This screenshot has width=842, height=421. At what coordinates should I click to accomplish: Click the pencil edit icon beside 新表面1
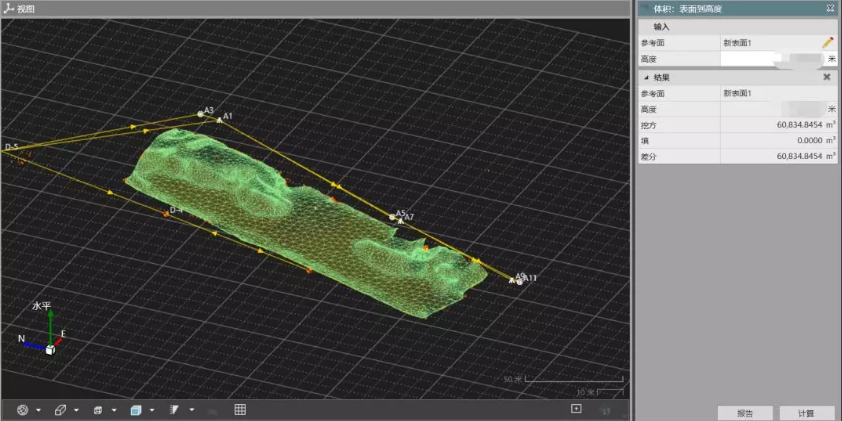[827, 42]
